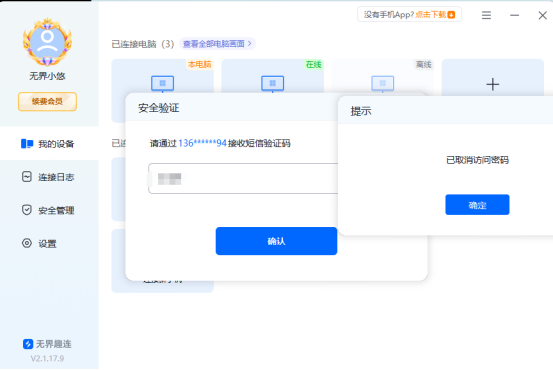
Task: Confirm the verification with the 确认 button
Action: coord(276,241)
